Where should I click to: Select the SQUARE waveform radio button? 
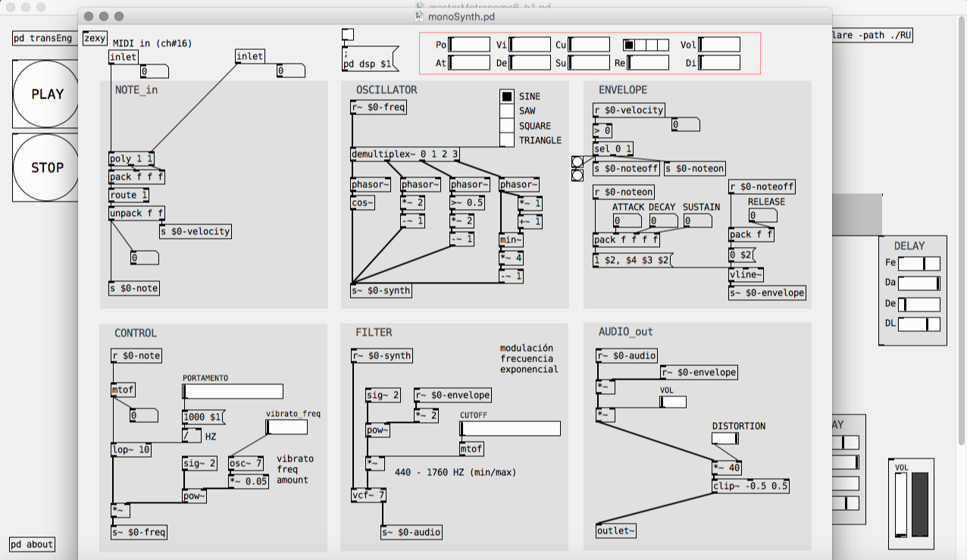(506, 125)
